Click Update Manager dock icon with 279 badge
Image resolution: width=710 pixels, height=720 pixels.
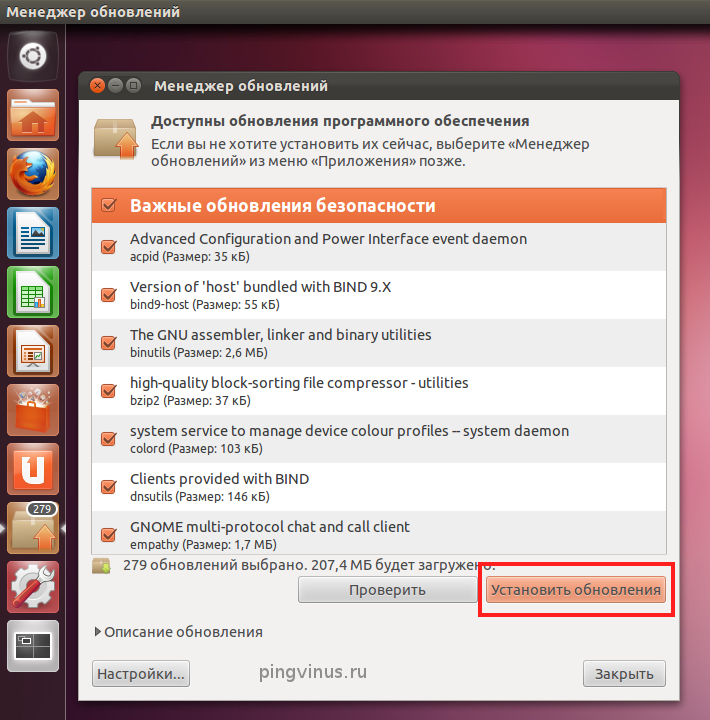pos(33,528)
